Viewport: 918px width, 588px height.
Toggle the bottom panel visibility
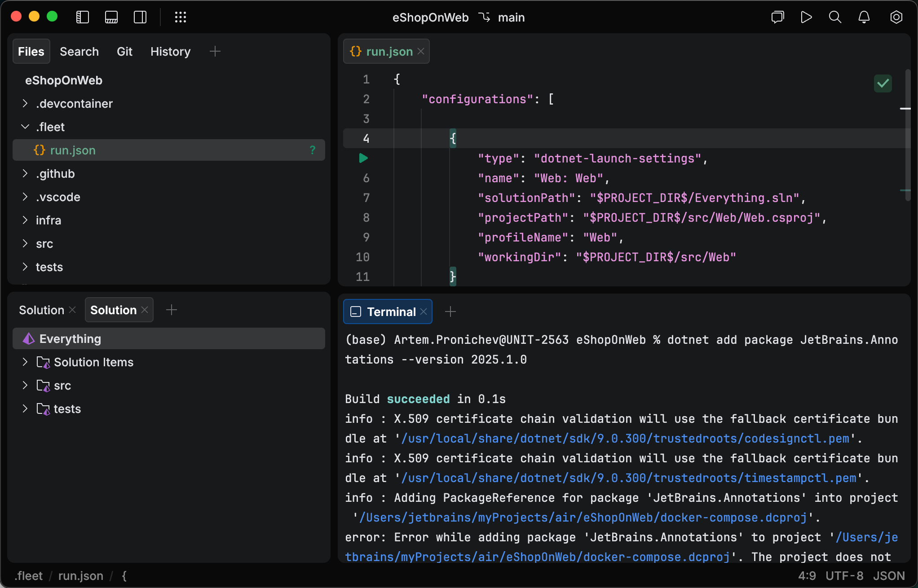point(111,17)
